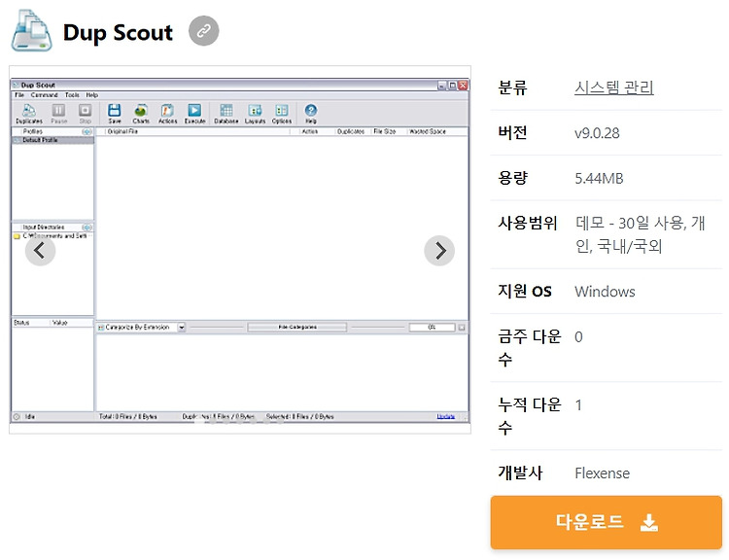
Task: Open the 시스템 관리 category link
Action: 614,87
